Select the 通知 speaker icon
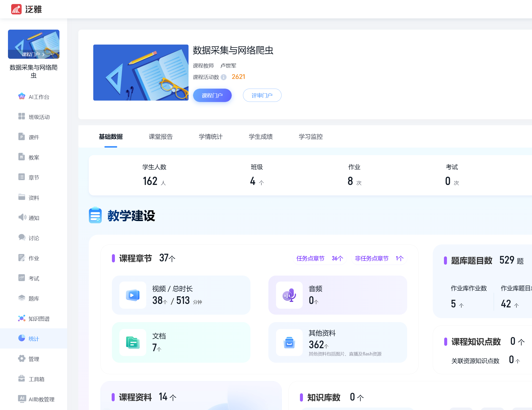This screenshot has width=532, height=410. [x=22, y=217]
